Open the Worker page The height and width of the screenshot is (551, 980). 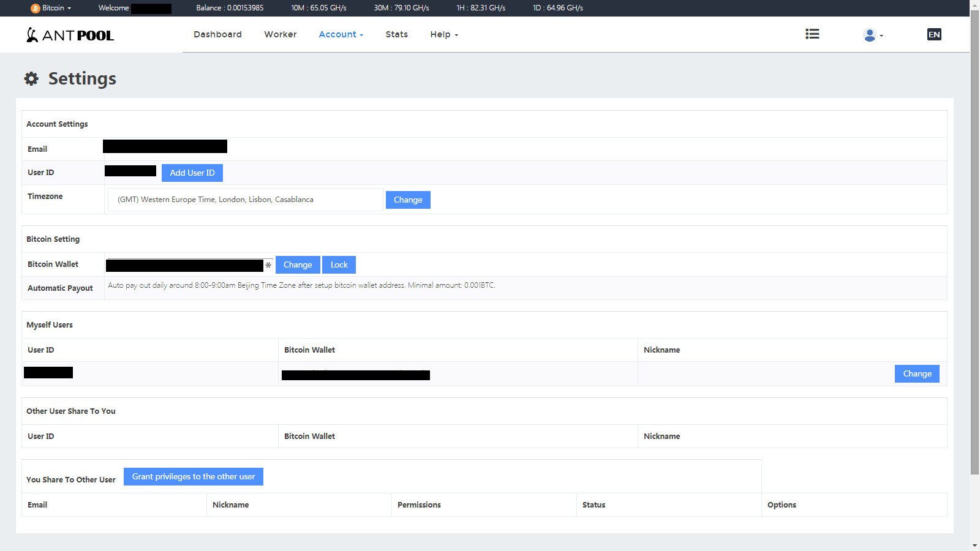coord(281,34)
